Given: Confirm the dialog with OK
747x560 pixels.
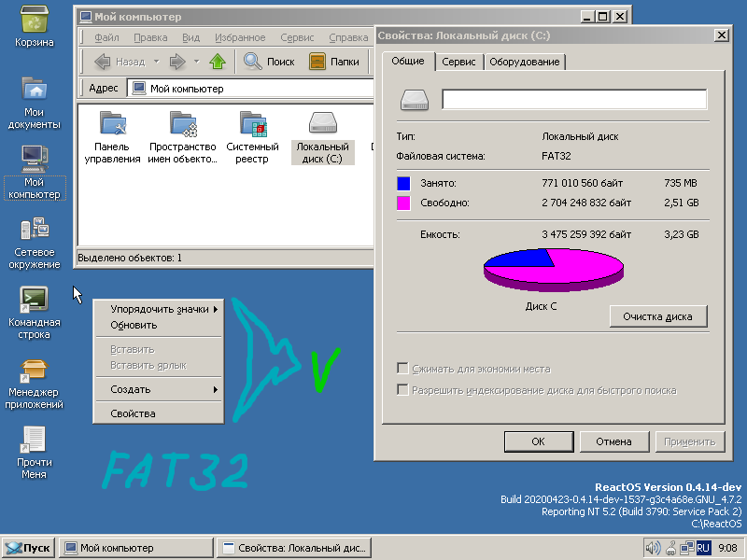Looking at the screenshot, I should point(539,441).
